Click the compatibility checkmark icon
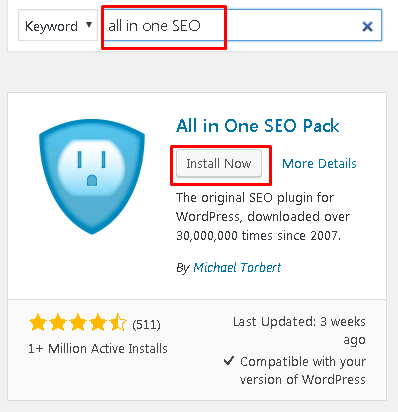This screenshot has height=412, width=398. (x=229, y=361)
